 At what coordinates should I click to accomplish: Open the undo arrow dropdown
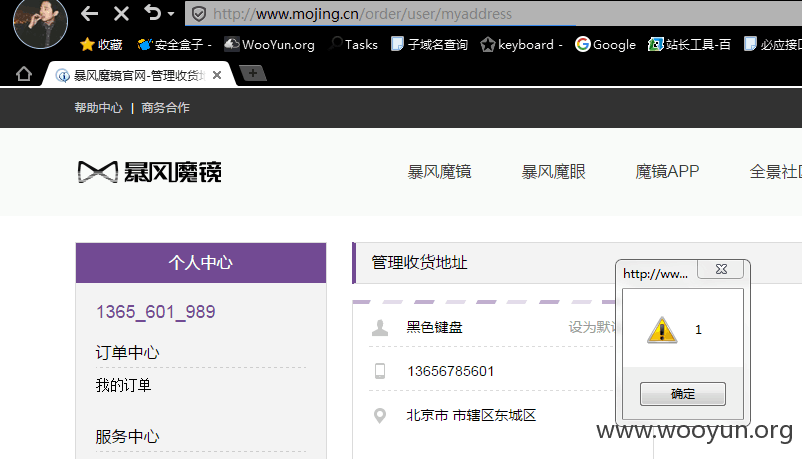point(171,14)
